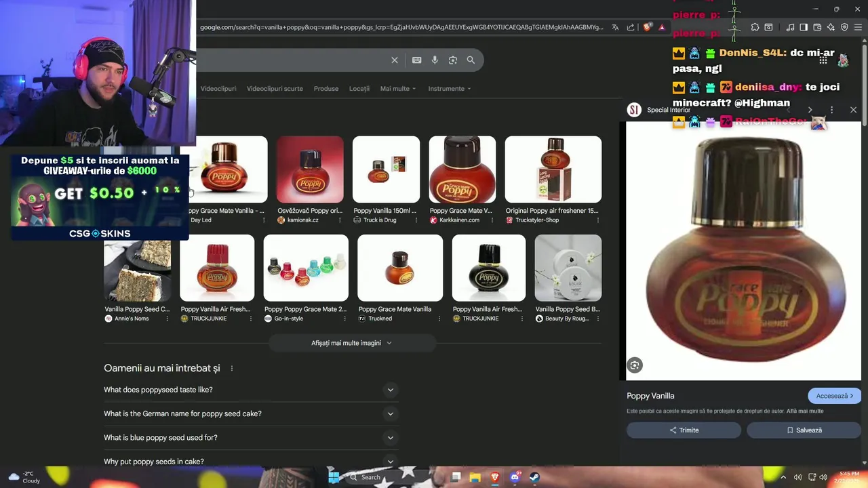Open the Mai multe dropdown filter

pyautogui.click(x=398, y=89)
